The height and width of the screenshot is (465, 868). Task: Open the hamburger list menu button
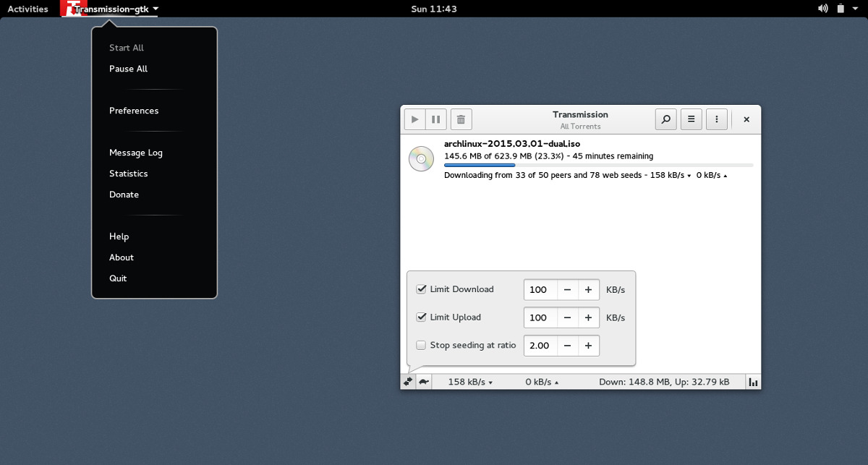[692, 119]
